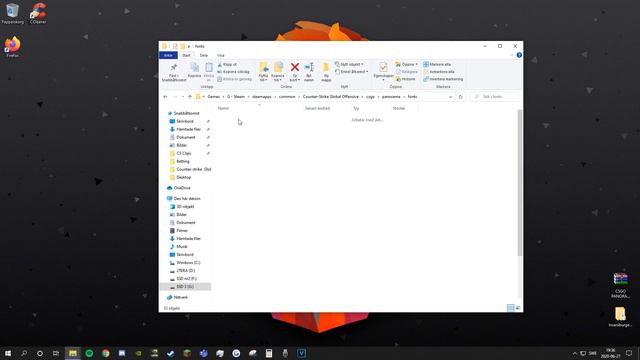The height and width of the screenshot is (360, 640).
Task: Click 'Counter-Strike Global Offensive' in the path
Action: [331, 97]
